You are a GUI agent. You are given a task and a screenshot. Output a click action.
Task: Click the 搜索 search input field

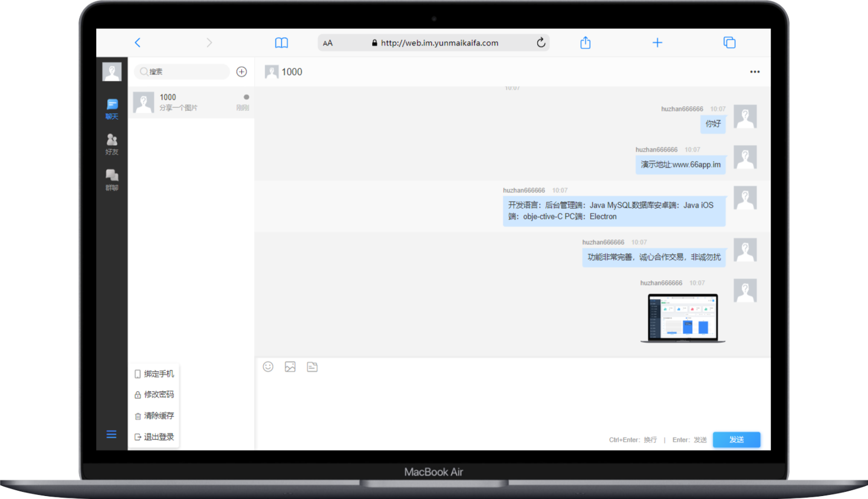point(183,72)
